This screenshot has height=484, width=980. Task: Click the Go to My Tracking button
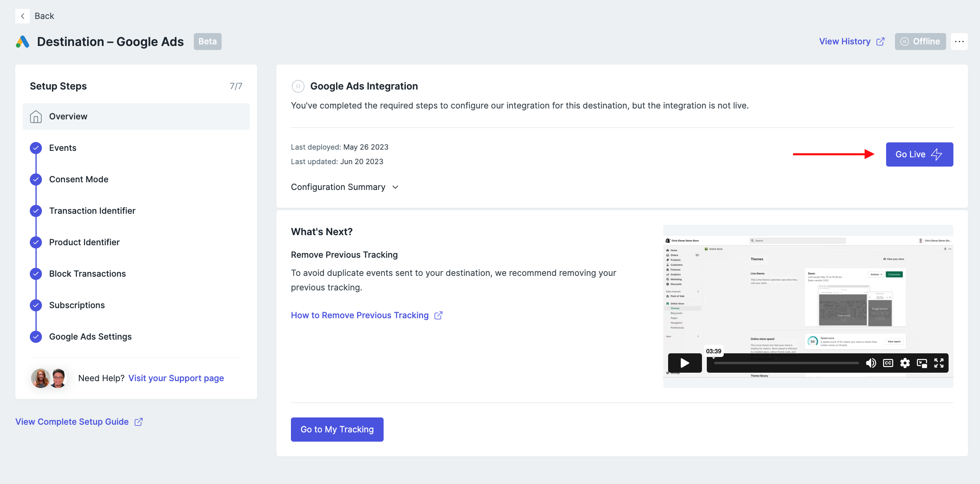pyautogui.click(x=337, y=430)
